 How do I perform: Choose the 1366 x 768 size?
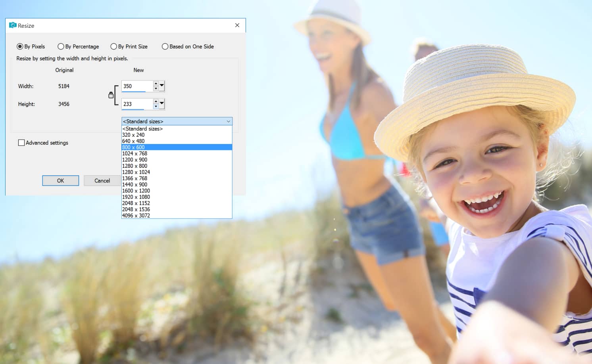click(177, 178)
